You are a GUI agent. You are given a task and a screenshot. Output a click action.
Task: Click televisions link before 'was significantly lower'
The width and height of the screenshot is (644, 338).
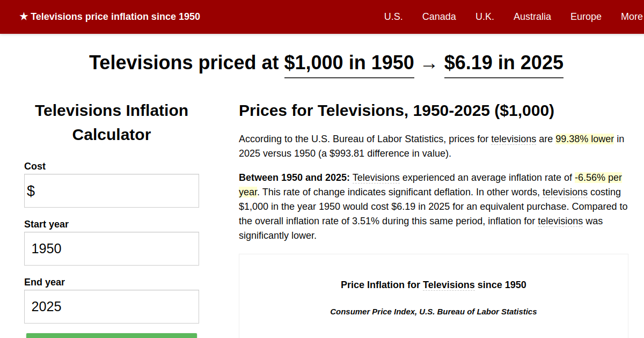(560, 221)
